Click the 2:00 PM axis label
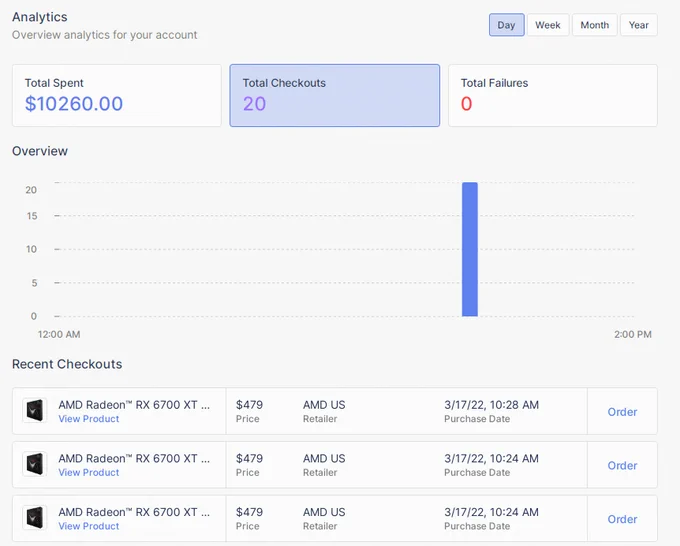Screen dimensions: 680x546 coord(633,334)
